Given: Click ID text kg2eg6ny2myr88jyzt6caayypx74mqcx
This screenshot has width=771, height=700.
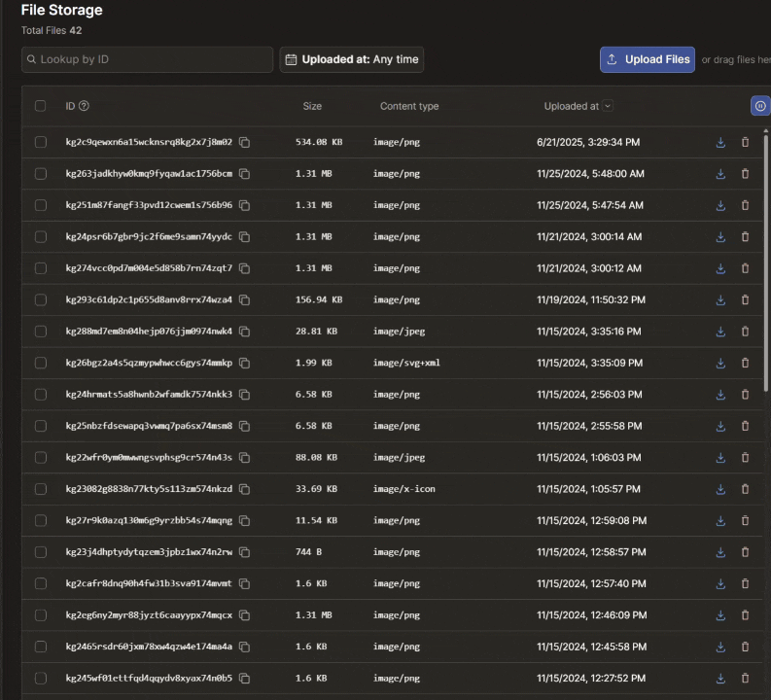Looking at the screenshot, I should [149, 615].
